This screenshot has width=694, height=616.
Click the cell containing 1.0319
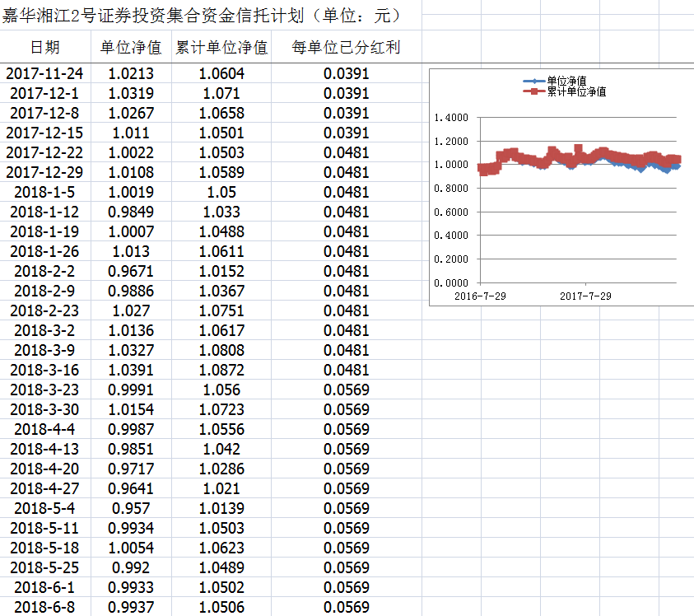131,94
